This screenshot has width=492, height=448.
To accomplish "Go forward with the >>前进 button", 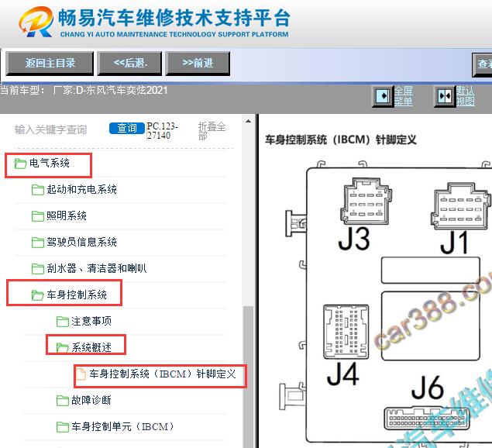I will 198,64.
